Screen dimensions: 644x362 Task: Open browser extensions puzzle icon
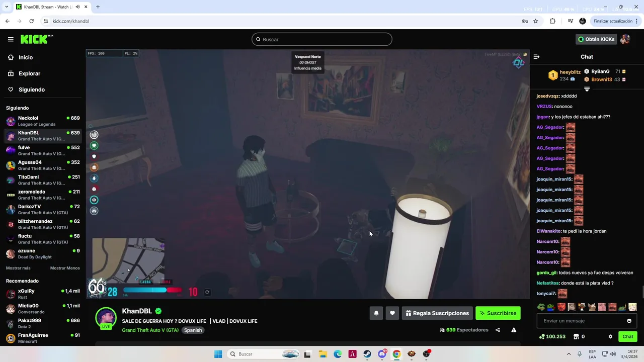(552, 21)
